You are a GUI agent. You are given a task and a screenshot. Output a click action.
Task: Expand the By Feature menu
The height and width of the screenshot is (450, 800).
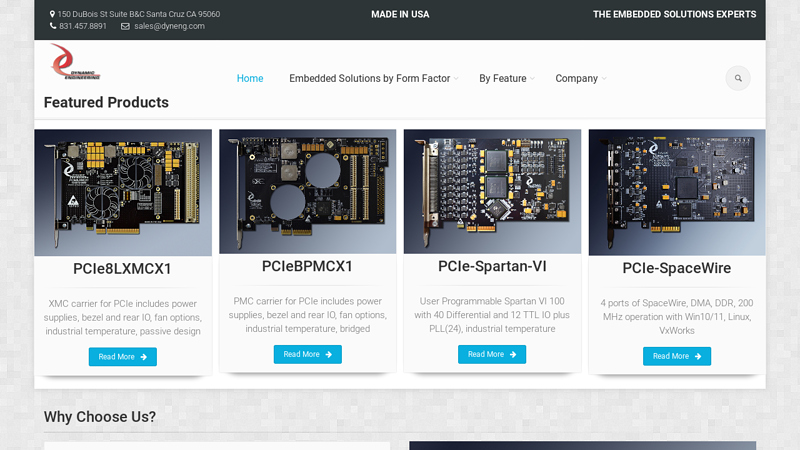click(507, 79)
